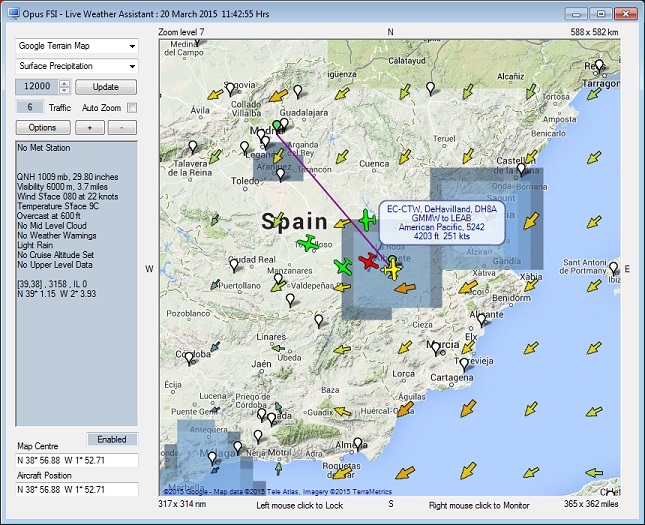Click the orange wind arrow near Guadalajara
Viewport: 645px width, 525px height.
(278, 96)
